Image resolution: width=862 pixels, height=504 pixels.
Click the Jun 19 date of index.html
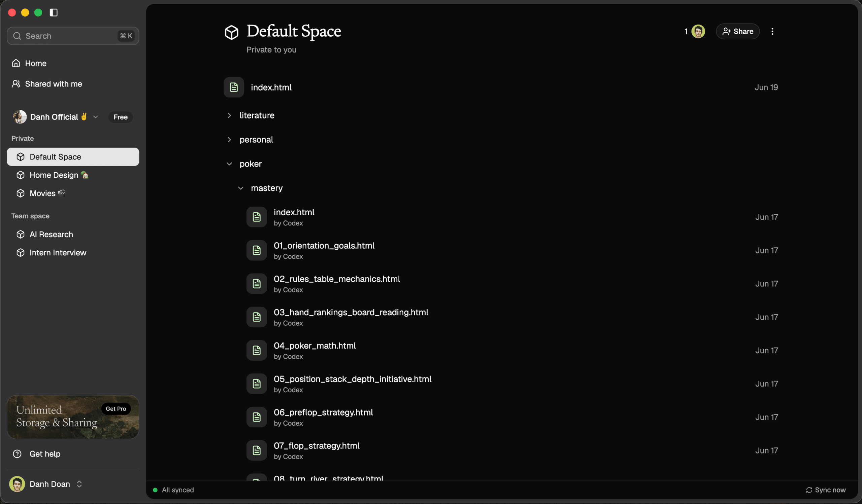(x=766, y=87)
